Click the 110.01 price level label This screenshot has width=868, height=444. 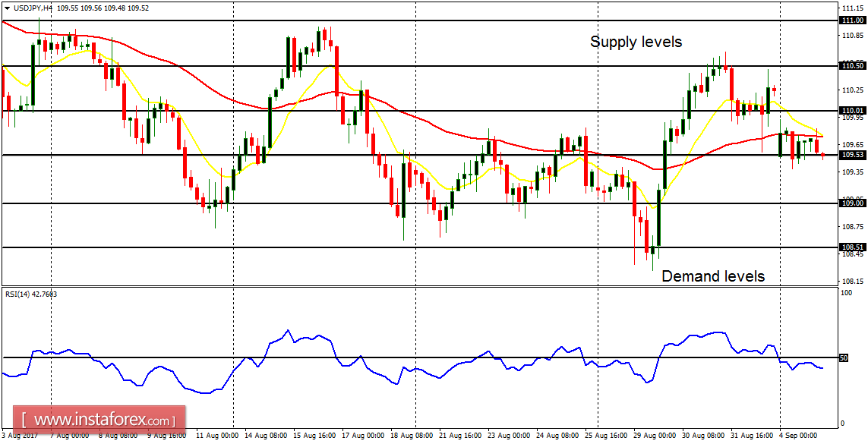pos(851,111)
